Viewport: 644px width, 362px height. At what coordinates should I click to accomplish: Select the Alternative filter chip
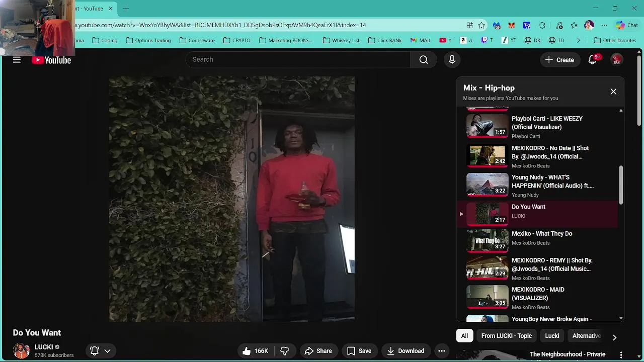click(586, 336)
